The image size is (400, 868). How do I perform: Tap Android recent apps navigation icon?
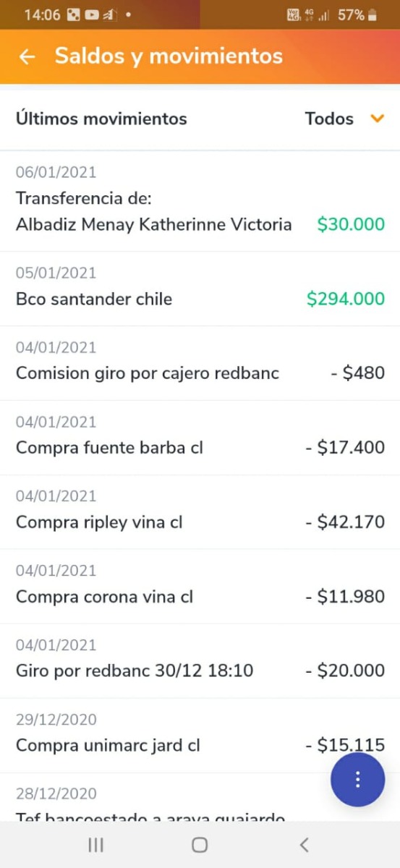tap(95, 844)
